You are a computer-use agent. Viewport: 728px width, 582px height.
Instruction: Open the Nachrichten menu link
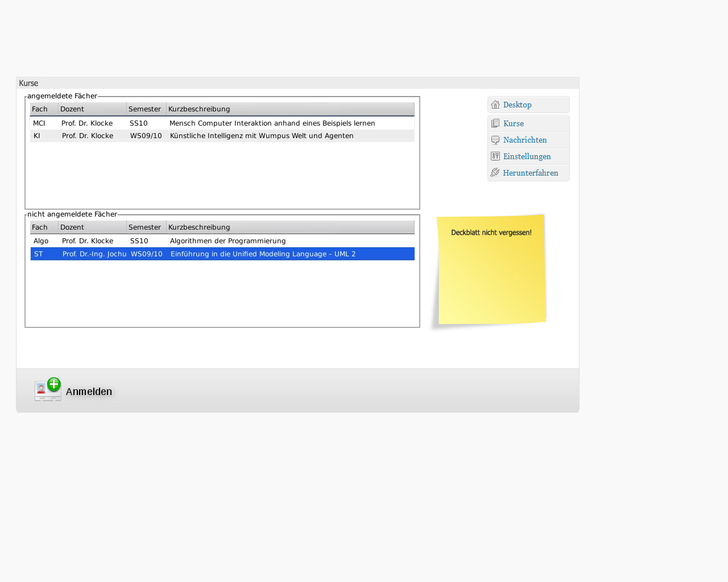tap(524, 140)
